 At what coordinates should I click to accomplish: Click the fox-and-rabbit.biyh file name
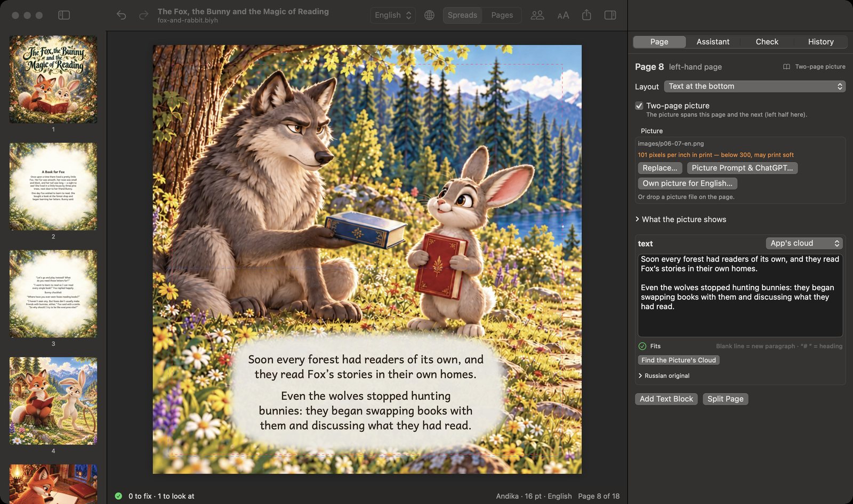point(188,20)
